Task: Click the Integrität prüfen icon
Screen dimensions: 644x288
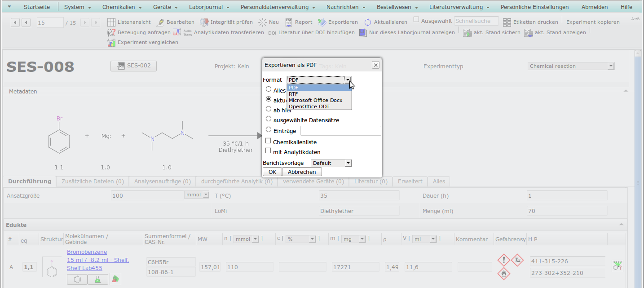Action: [x=204, y=22]
